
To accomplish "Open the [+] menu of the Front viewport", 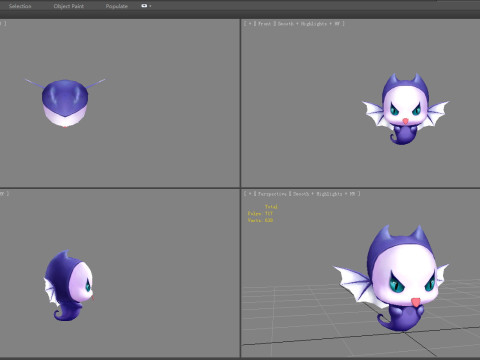I will tap(250, 24).
